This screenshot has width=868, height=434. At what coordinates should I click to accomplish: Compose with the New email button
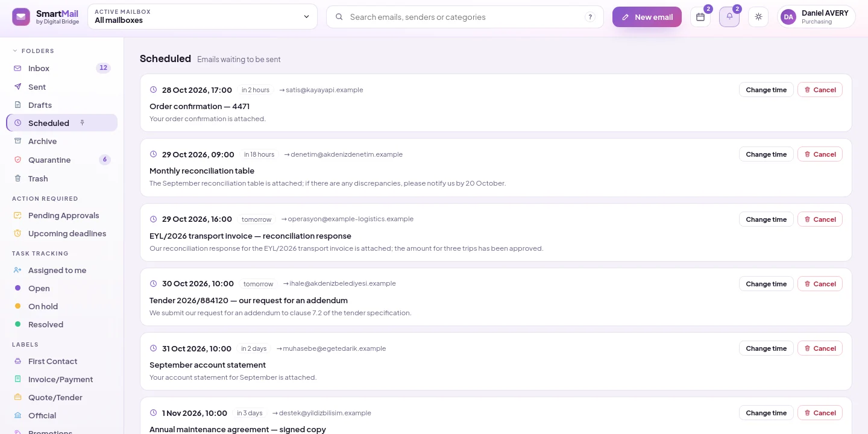pos(647,17)
